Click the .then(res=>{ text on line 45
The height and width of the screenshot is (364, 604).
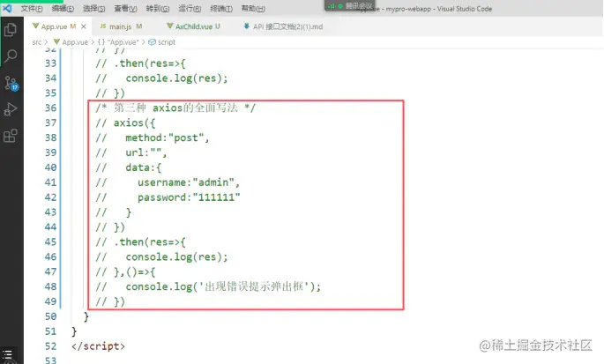click(150, 241)
